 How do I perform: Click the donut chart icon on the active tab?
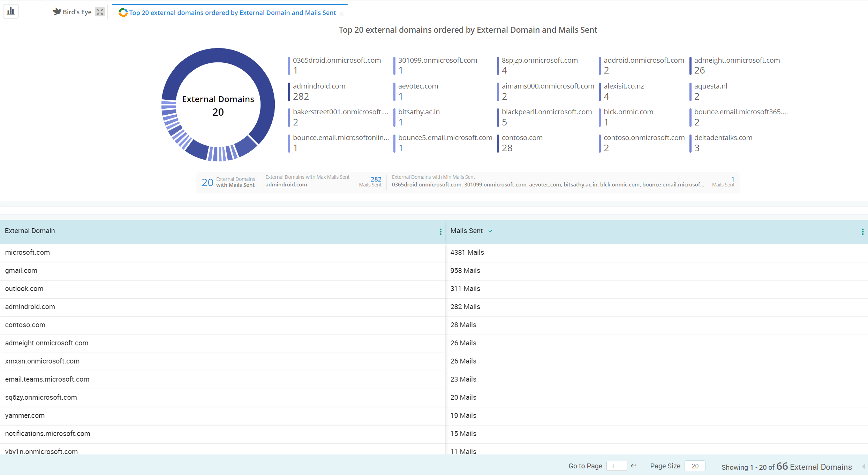coord(123,12)
